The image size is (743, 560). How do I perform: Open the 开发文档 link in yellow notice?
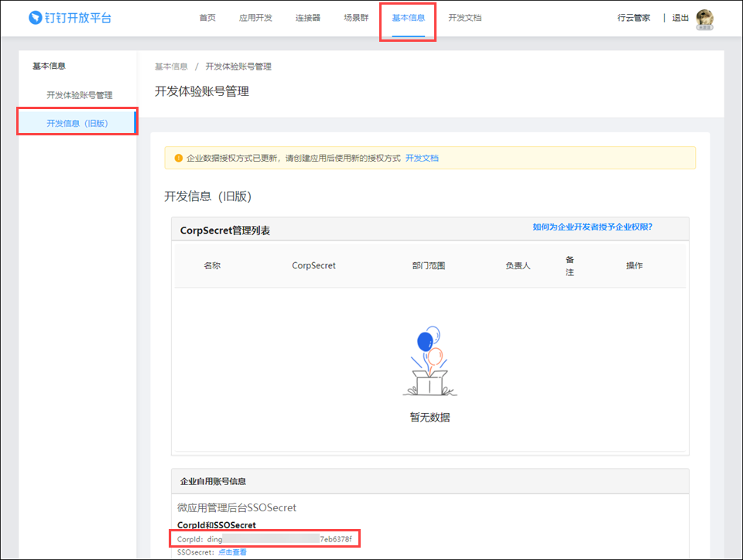(422, 158)
